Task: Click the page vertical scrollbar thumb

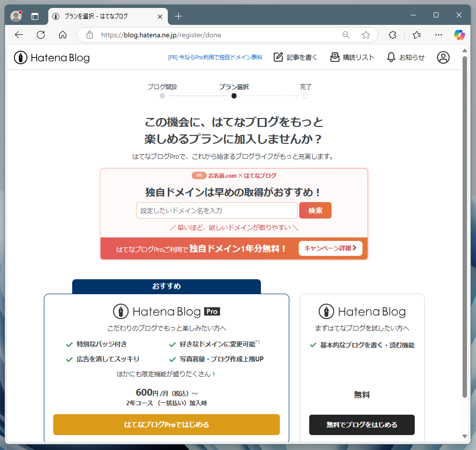Action: 465,227
